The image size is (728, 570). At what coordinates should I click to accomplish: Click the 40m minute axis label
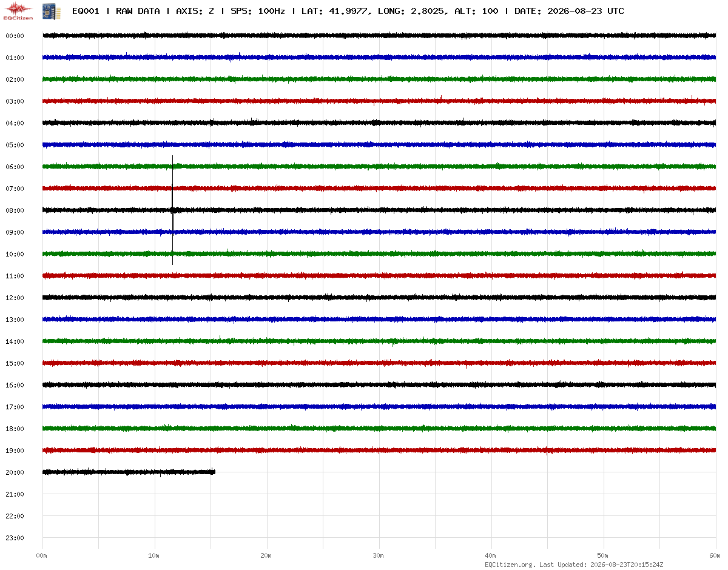[491, 555]
